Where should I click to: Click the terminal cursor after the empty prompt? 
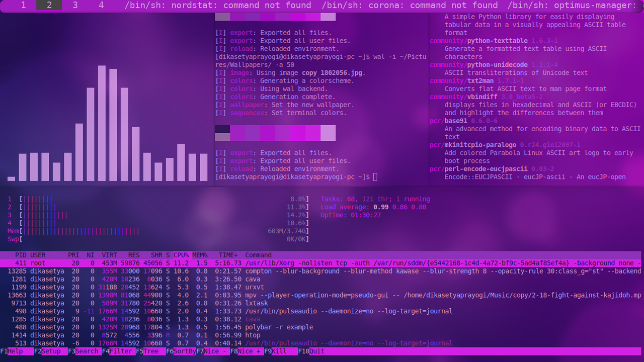point(375,177)
